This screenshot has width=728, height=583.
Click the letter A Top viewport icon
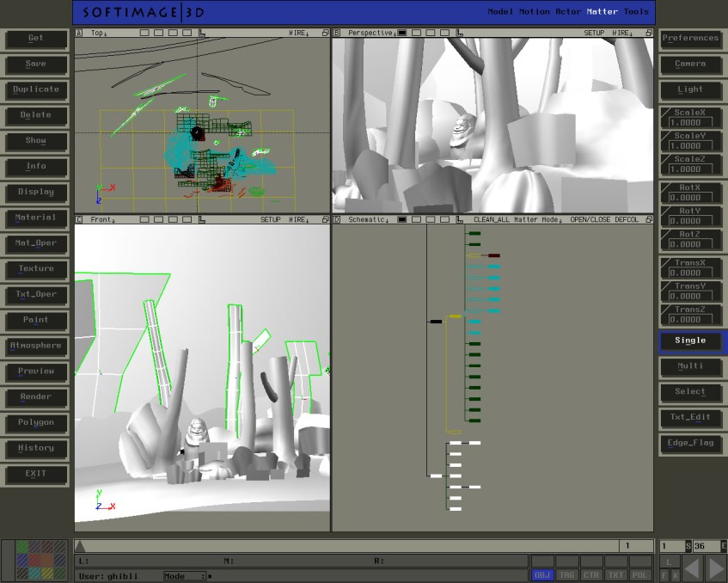(79, 33)
